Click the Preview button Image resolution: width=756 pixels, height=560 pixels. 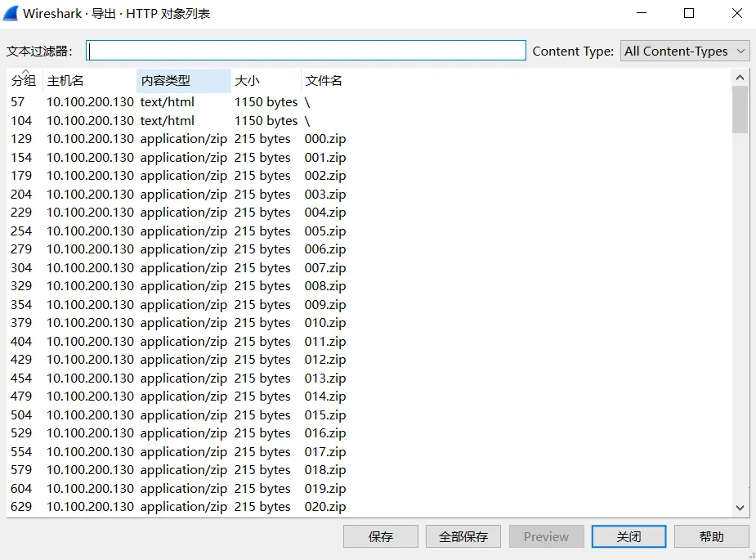546,536
